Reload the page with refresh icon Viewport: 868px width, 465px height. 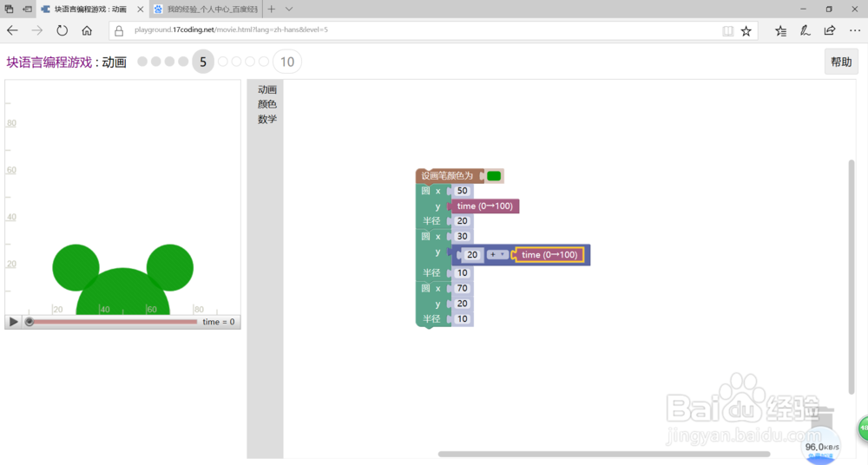pos(62,30)
